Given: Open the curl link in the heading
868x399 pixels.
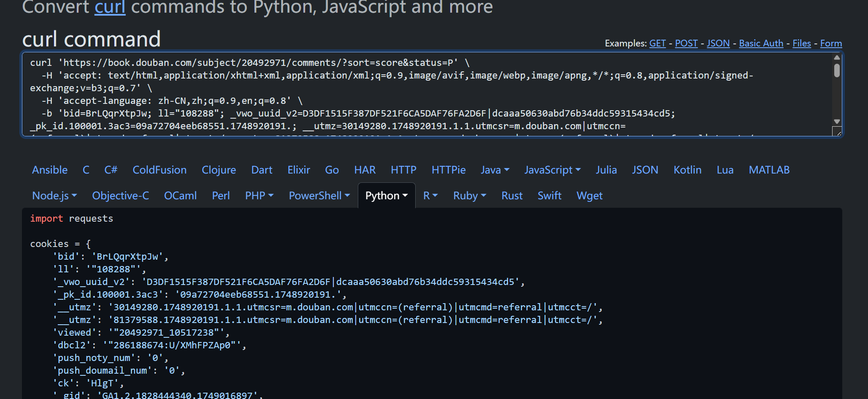Looking at the screenshot, I should (x=110, y=7).
